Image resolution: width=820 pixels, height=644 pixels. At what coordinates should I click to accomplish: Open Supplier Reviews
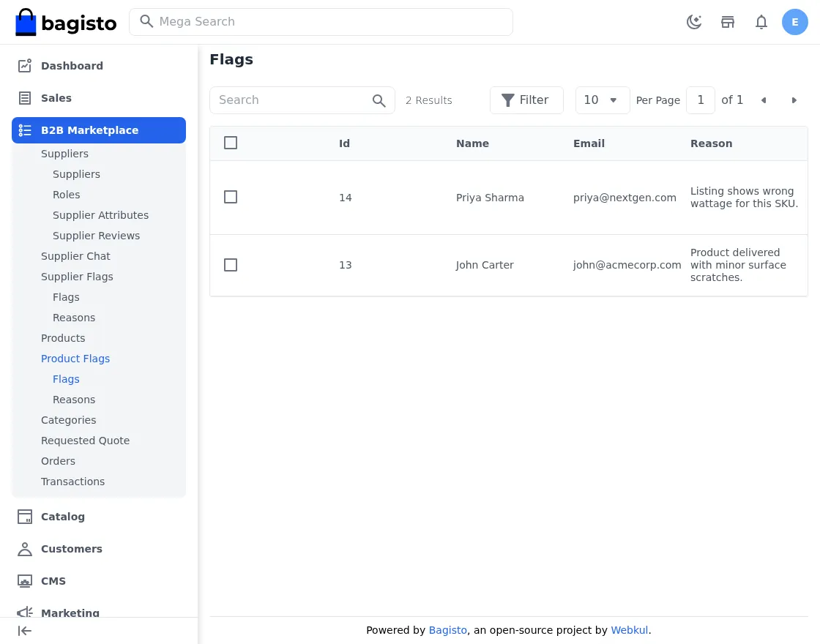point(96,236)
